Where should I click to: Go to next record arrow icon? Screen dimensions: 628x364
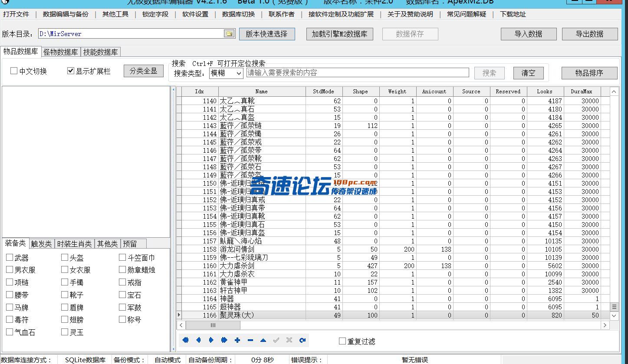point(211,340)
